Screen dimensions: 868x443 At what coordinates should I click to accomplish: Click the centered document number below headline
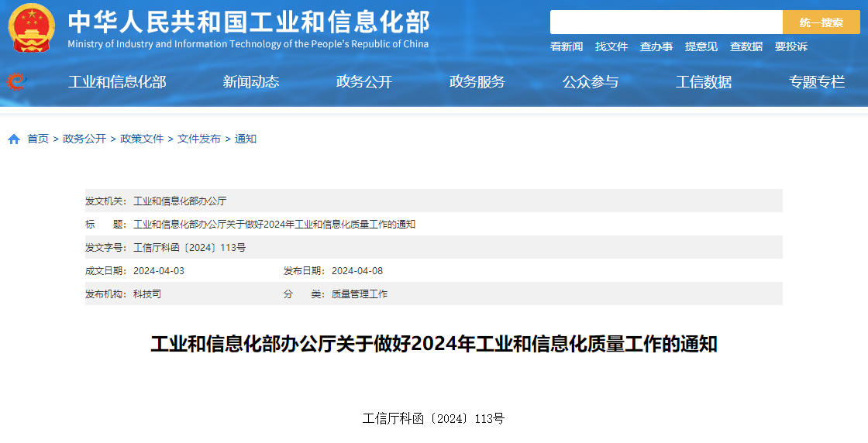[433, 419]
